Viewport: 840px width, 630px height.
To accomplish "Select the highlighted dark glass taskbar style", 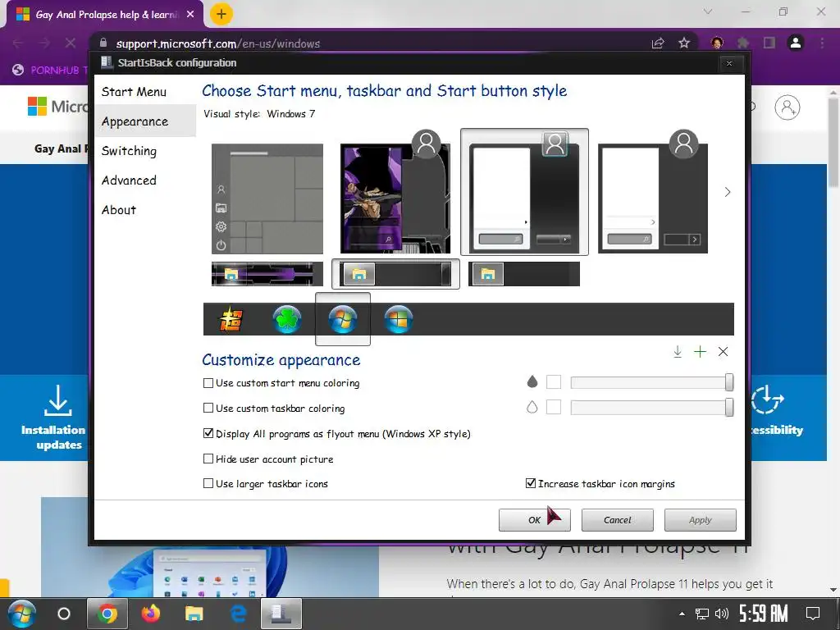I will 395,274.
